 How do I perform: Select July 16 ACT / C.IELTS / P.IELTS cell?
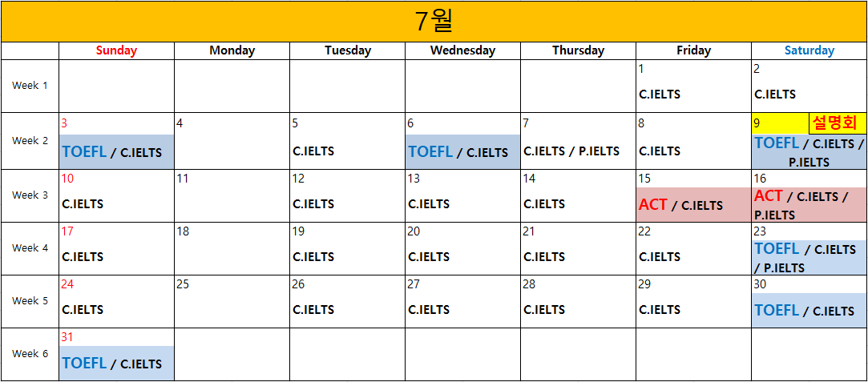(809, 204)
